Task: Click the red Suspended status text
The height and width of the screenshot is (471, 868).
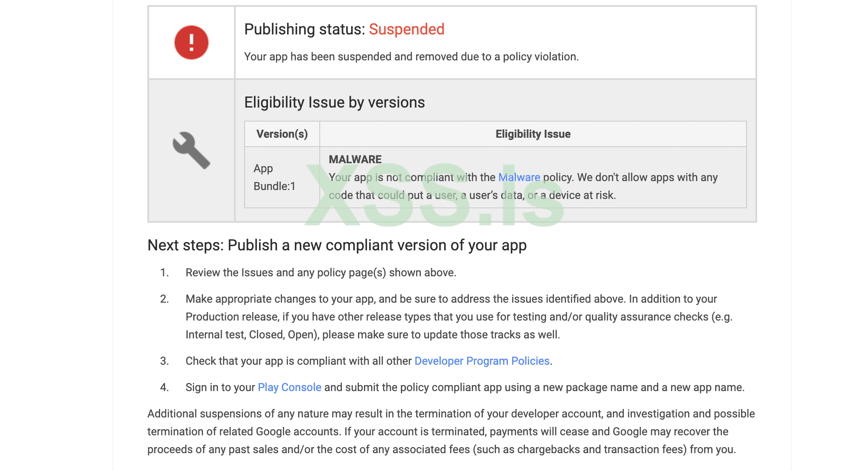Action: (406, 29)
